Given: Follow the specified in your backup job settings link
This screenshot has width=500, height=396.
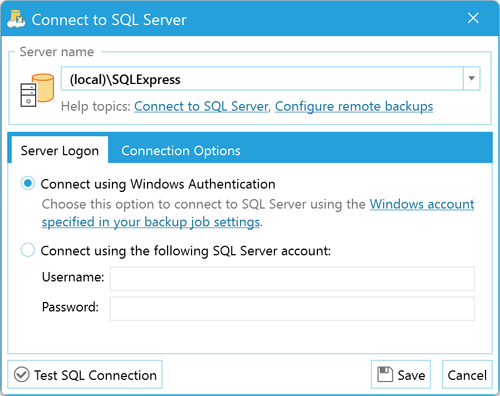Looking at the screenshot, I should 151,222.
